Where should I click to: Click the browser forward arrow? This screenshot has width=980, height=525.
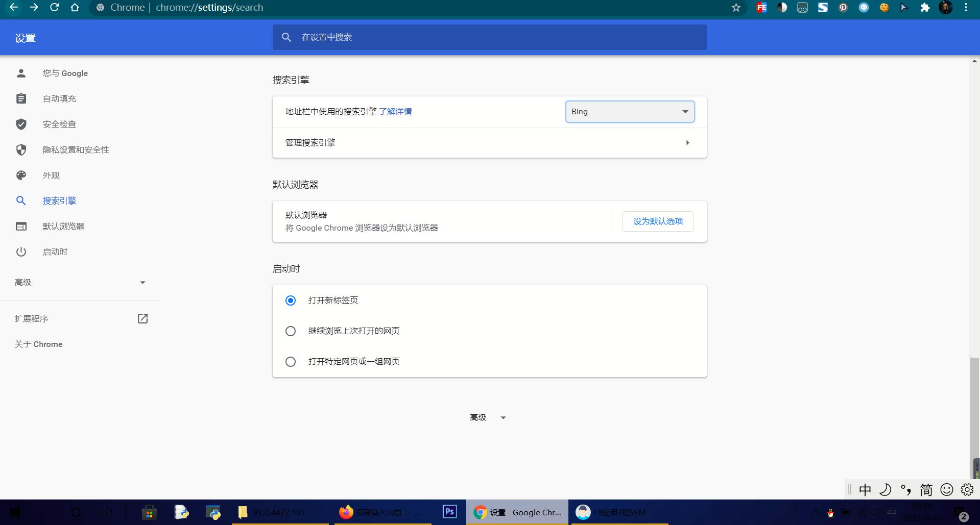(x=34, y=7)
